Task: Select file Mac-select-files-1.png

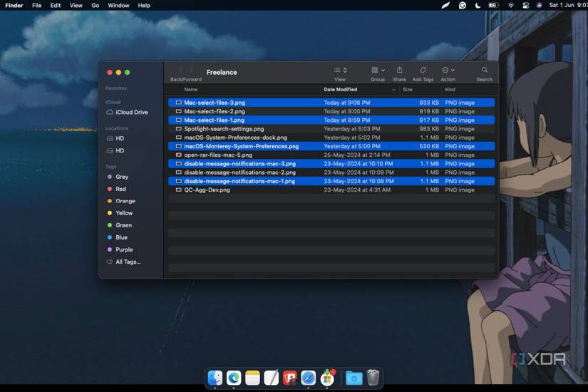Action: click(x=331, y=120)
